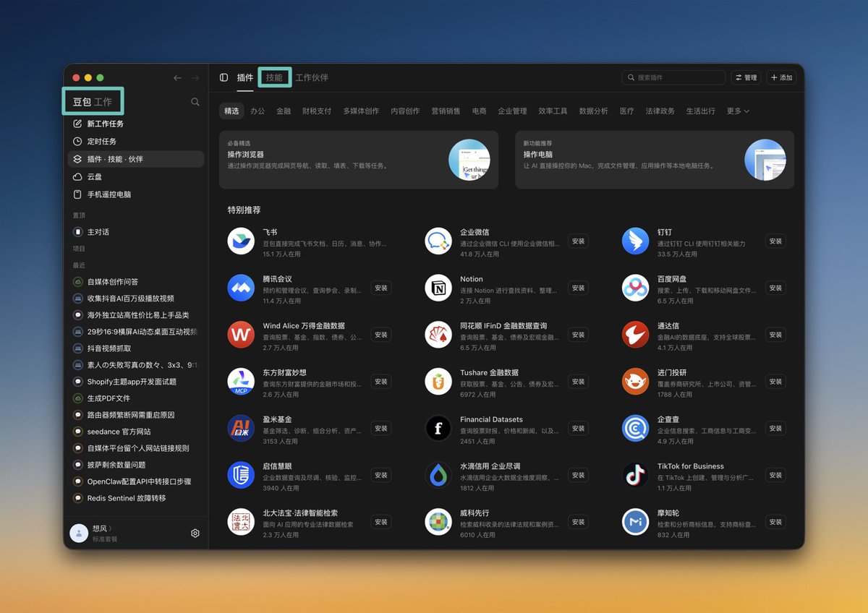This screenshot has width=868, height=613.
Task: Install the 威科先行 plugin
Action: tap(578, 522)
